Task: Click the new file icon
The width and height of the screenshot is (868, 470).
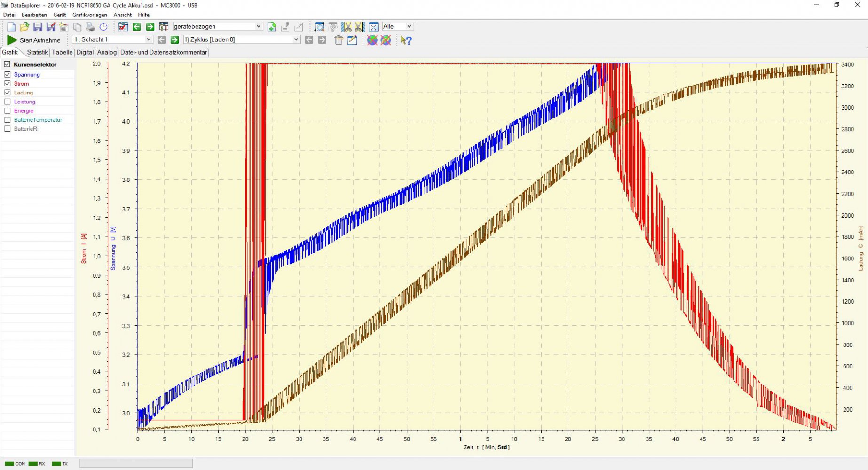Action: [11, 27]
